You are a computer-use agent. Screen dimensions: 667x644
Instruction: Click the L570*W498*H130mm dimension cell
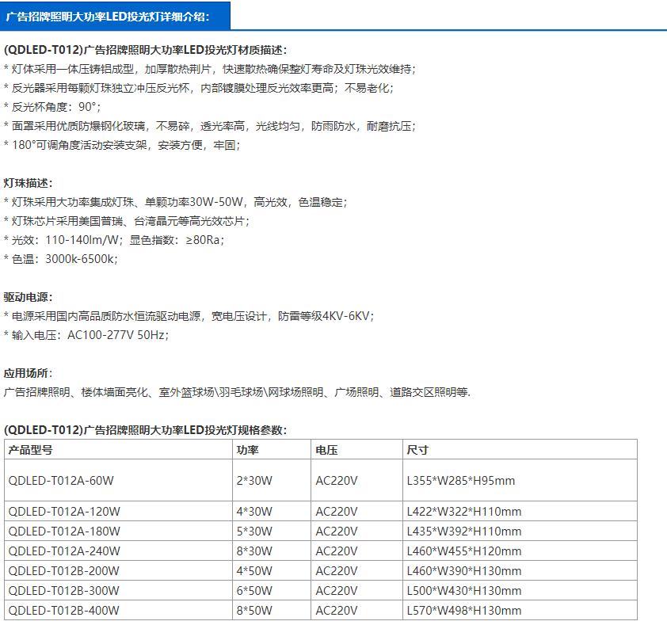520,611
